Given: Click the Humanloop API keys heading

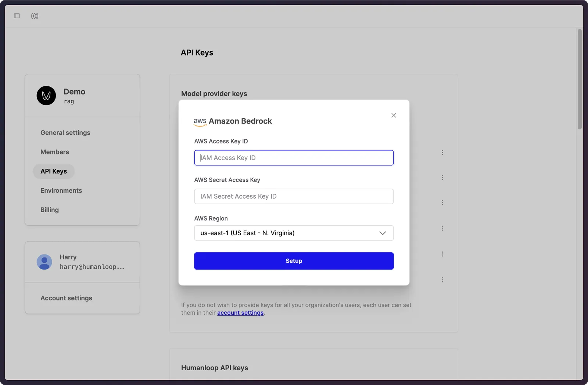Looking at the screenshot, I should pos(215,368).
